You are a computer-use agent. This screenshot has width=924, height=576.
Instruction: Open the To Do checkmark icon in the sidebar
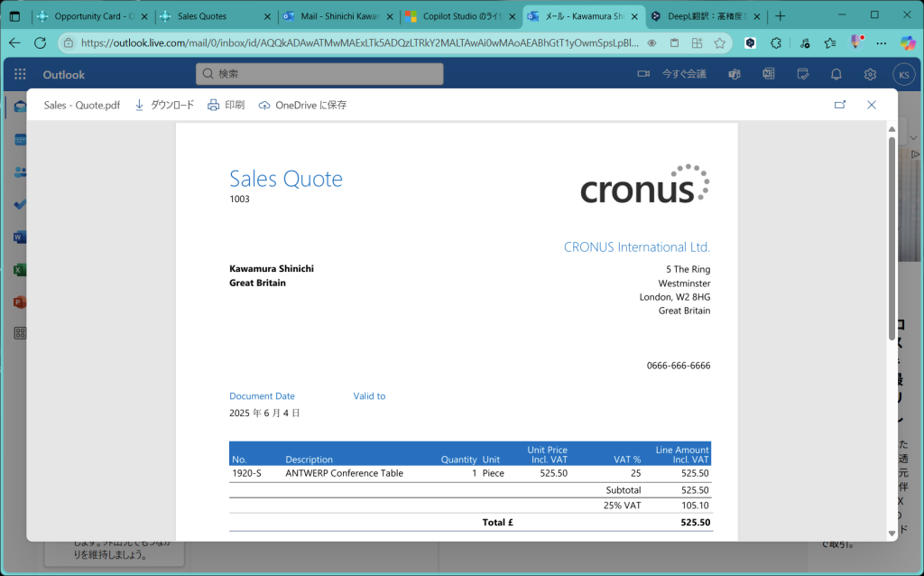20,205
